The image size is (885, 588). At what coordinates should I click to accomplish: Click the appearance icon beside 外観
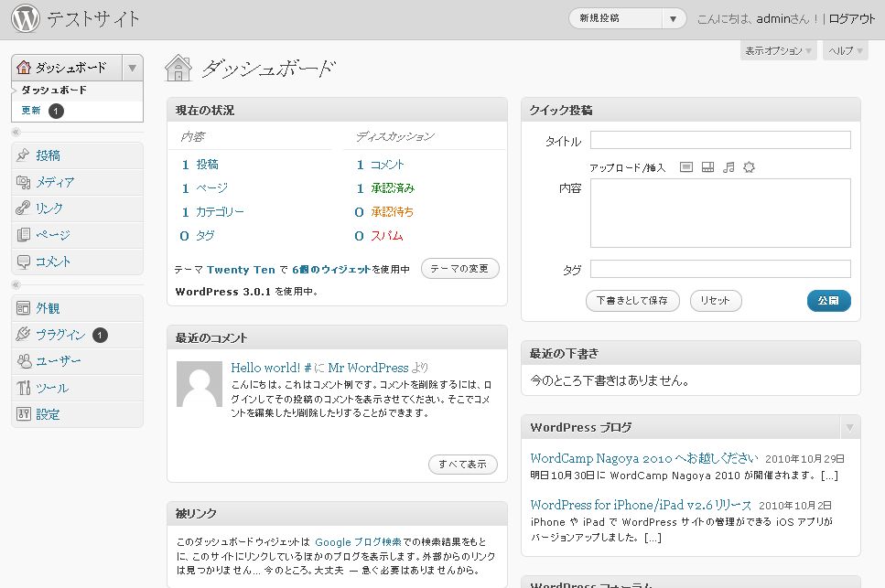pyautogui.click(x=23, y=308)
